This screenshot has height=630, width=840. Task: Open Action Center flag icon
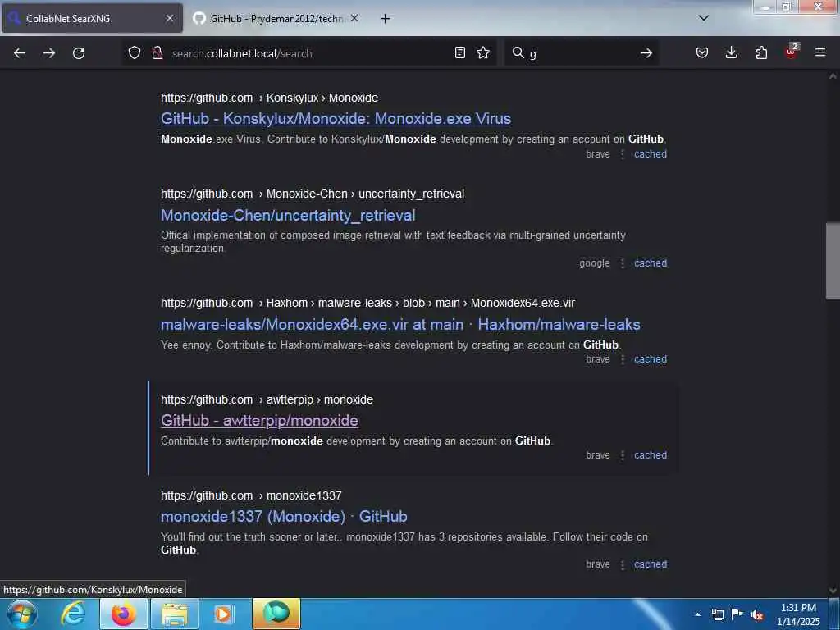pyautogui.click(x=737, y=614)
